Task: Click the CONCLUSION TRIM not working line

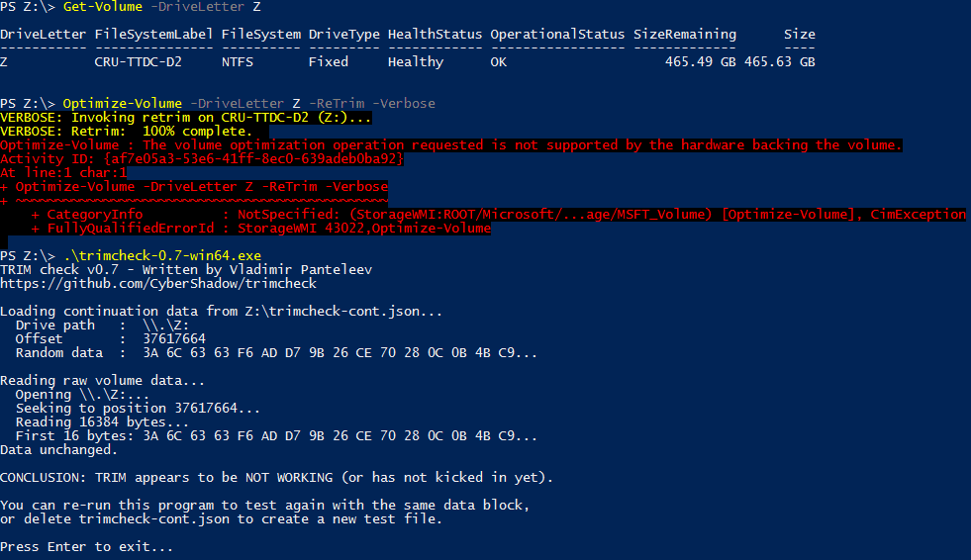Action: (276, 478)
